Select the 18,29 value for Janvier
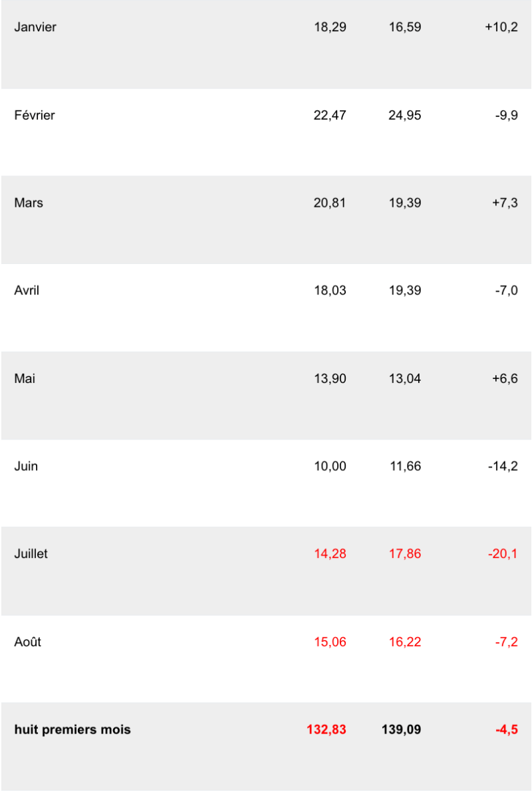Image resolution: width=532 pixels, height=792 pixels. pos(330,27)
